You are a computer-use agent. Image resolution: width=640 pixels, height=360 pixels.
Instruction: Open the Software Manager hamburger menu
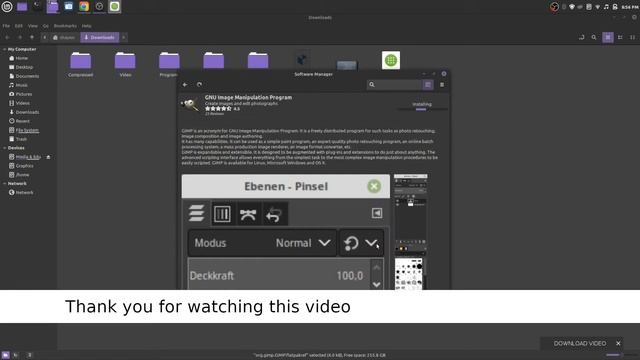pos(442,84)
